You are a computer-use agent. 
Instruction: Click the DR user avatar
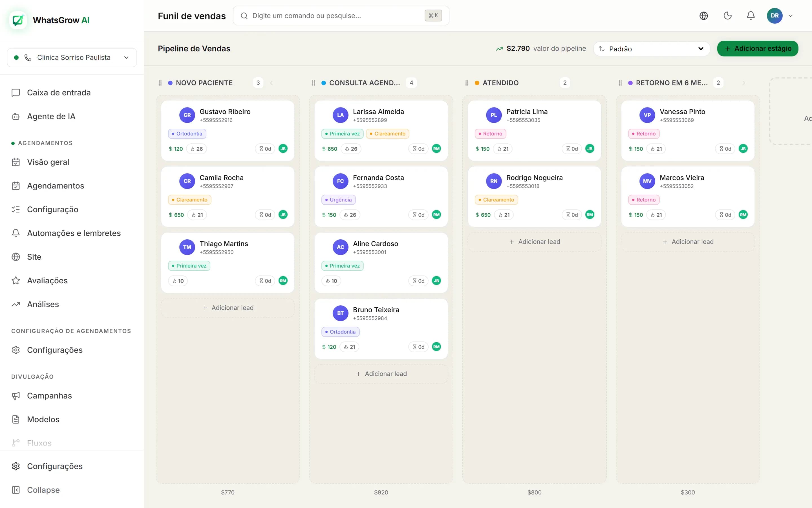(x=775, y=16)
